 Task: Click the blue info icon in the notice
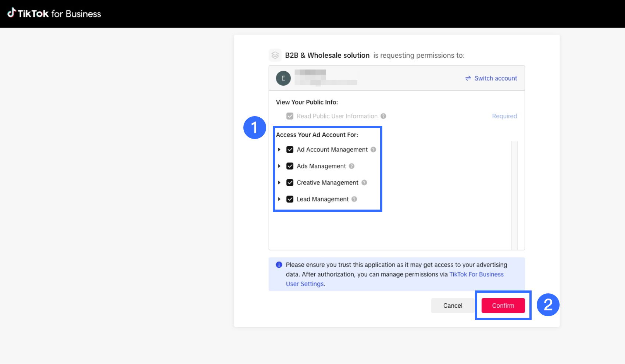click(279, 265)
